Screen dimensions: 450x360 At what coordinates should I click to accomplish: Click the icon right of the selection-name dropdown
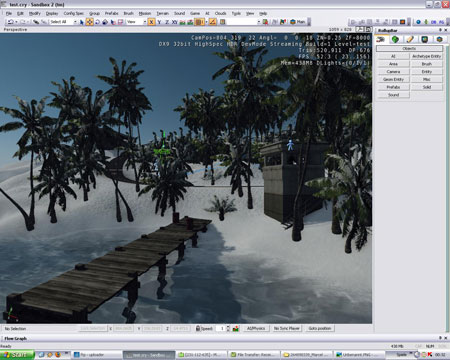(265, 22)
